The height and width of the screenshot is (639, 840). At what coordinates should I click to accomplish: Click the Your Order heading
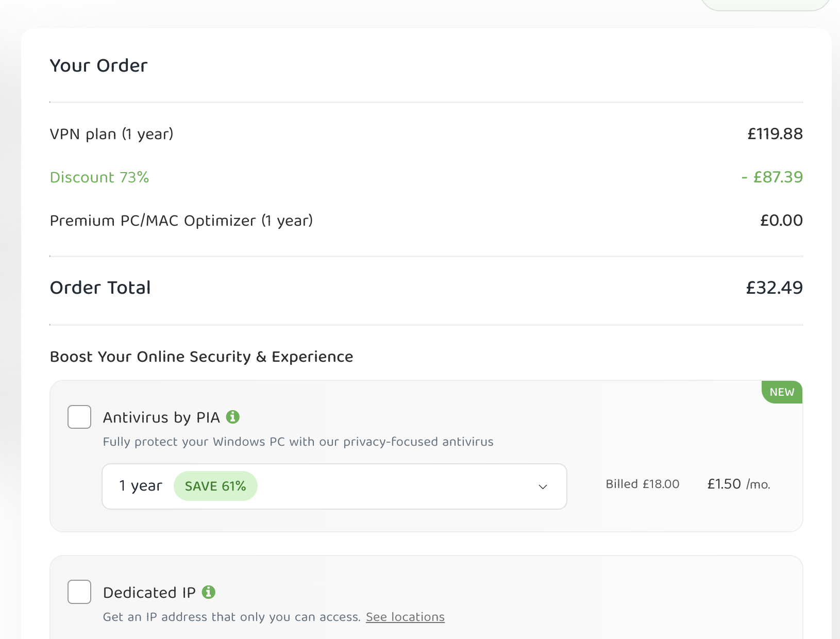pos(99,66)
